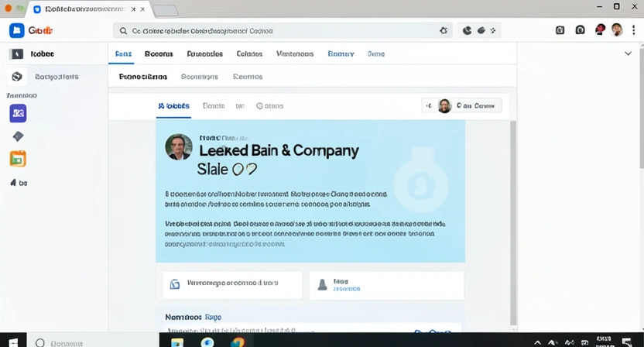Select the bold first sub-navigation tab
This screenshot has width=644, height=347.
click(x=143, y=77)
